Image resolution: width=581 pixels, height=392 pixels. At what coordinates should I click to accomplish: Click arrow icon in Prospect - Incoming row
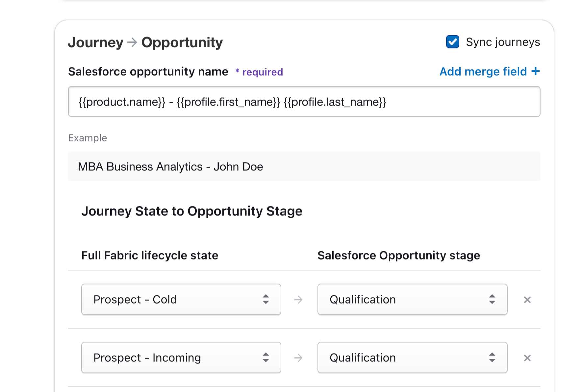(x=298, y=358)
